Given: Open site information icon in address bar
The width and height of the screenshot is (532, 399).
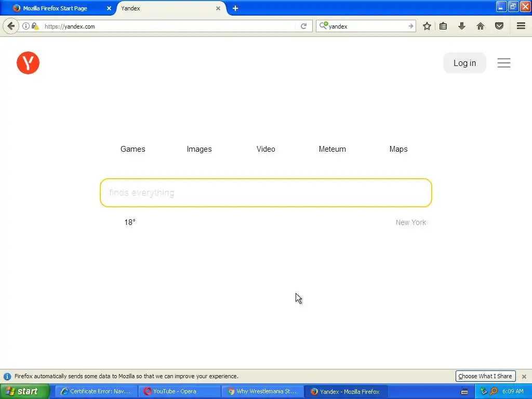Looking at the screenshot, I should pyautogui.click(x=26, y=26).
